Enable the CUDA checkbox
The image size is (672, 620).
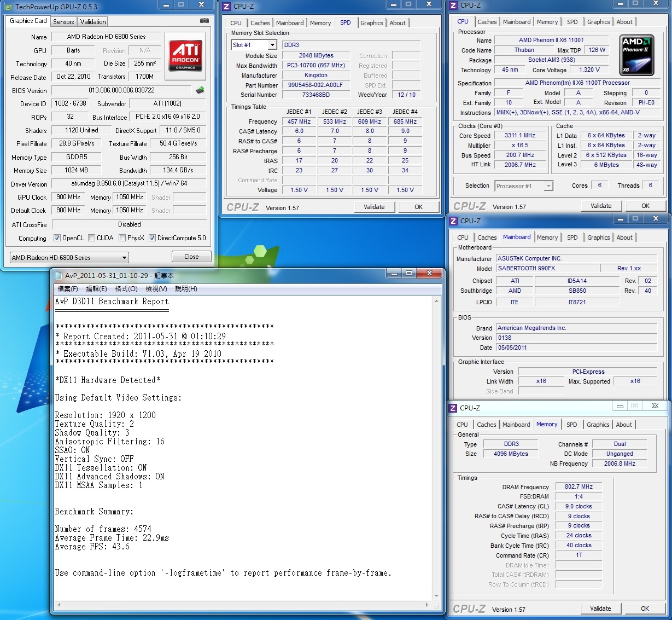click(91, 238)
